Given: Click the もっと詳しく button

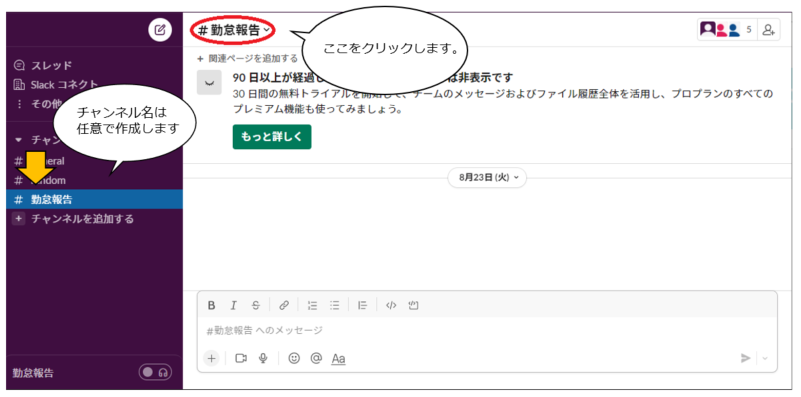Looking at the screenshot, I should [x=272, y=137].
